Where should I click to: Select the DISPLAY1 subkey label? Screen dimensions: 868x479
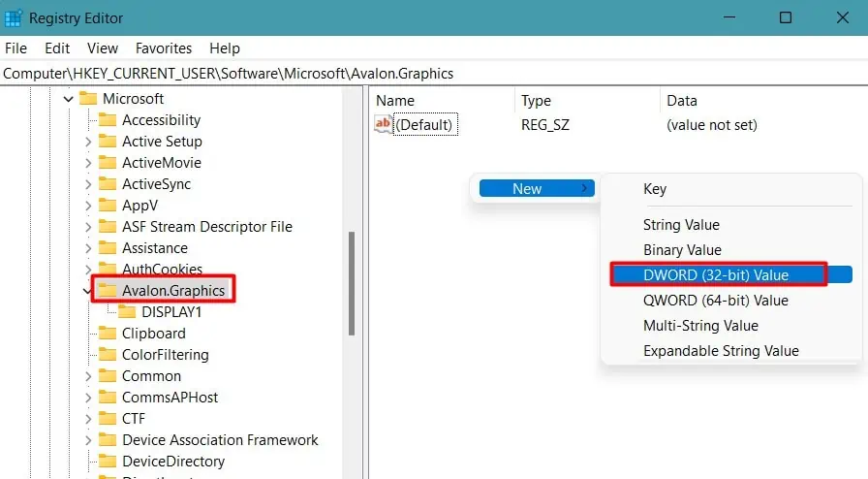(x=171, y=312)
